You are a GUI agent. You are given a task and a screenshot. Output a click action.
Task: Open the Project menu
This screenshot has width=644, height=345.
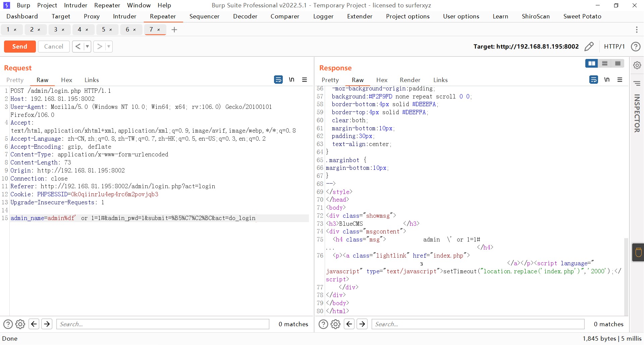coord(47,5)
